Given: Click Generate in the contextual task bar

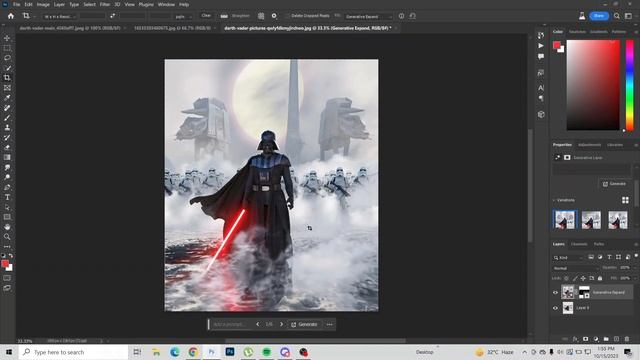Looking at the screenshot, I should [304, 324].
